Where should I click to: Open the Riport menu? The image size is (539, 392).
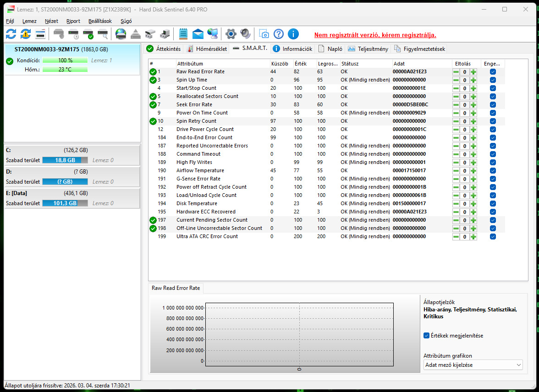[73, 21]
